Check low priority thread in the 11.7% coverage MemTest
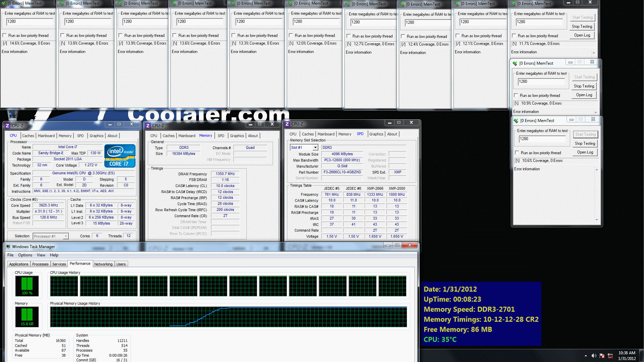The height and width of the screenshot is (362, 644). (x=514, y=36)
